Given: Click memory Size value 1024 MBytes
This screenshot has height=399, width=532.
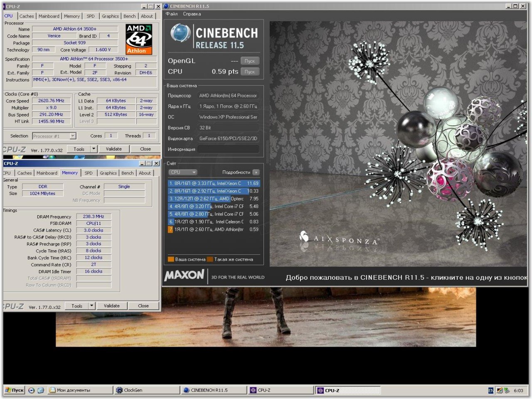Looking at the screenshot, I should [x=42, y=194].
